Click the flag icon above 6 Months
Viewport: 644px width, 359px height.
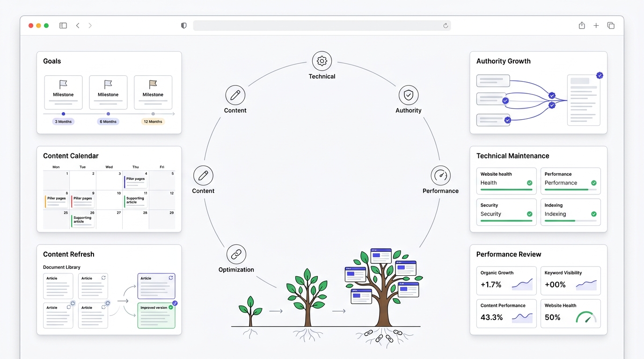point(108,84)
